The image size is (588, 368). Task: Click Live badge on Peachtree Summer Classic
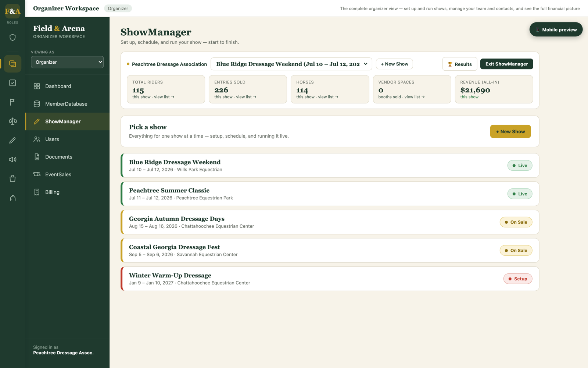coord(520,194)
